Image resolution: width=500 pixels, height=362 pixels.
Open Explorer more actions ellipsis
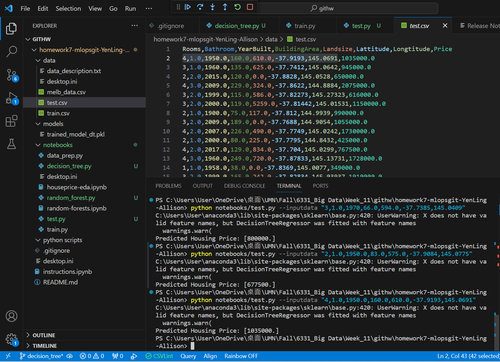[x=134, y=26]
